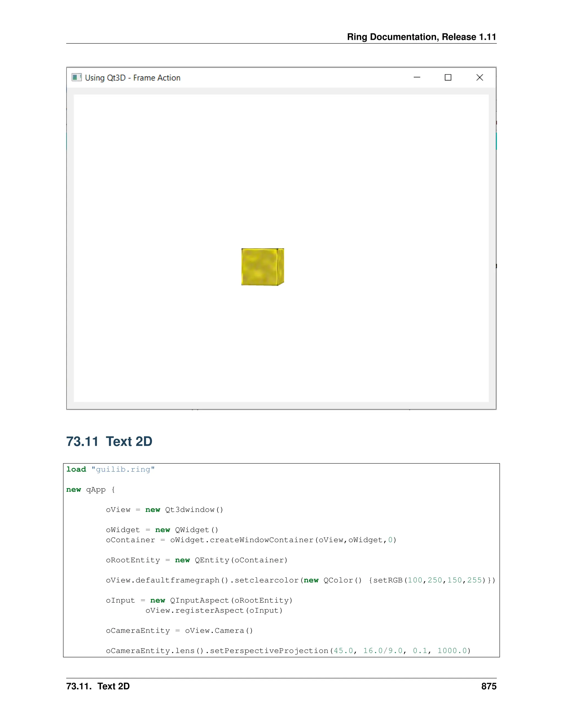Click the 'oView.registerAspect(oInput)' line
The height and width of the screenshot is (728, 563).
point(214,610)
